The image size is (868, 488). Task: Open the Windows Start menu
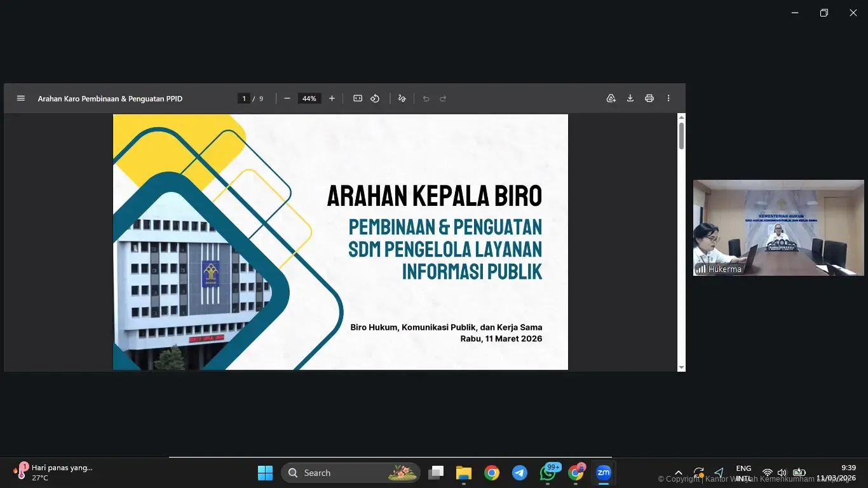tap(265, 473)
